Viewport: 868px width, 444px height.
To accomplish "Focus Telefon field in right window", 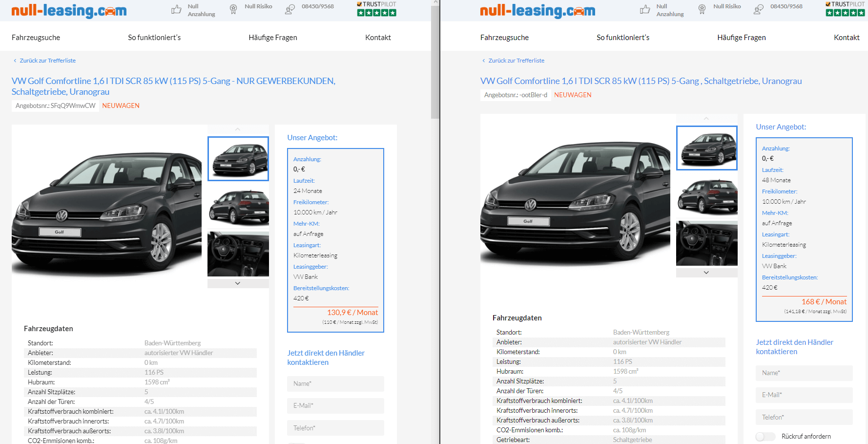I will coord(804,417).
